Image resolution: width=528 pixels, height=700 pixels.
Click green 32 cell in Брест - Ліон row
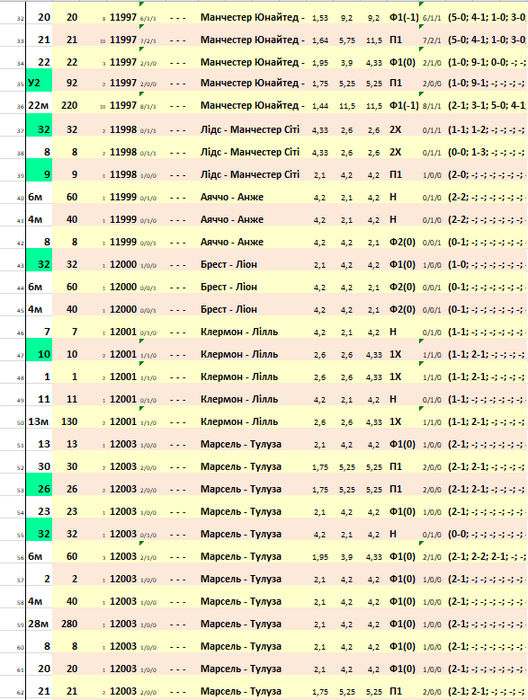coord(39,260)
